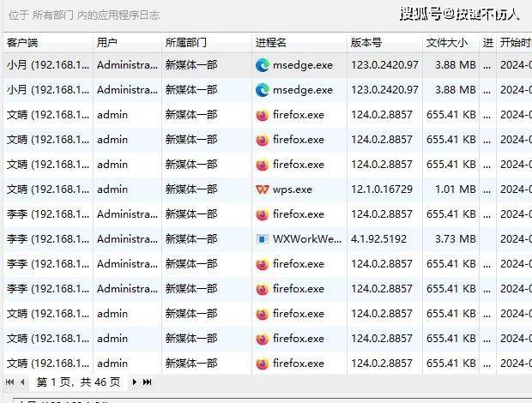Click the start date in wps.exe row

[516, 189]
